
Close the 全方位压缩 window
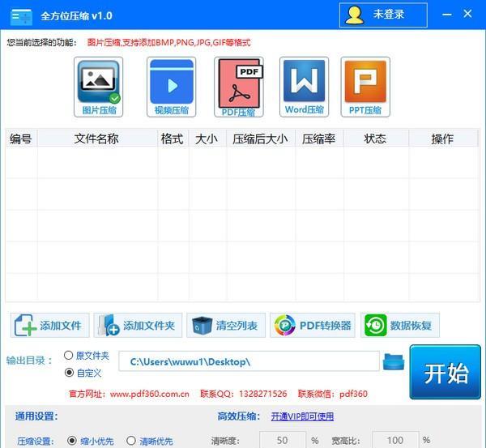coord(467,14)
